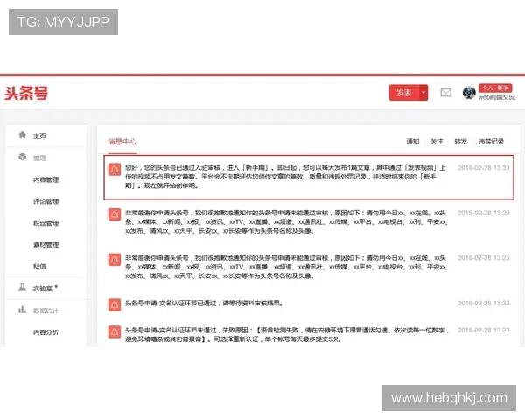The height and width of the screenshot is (420, 525).
Task: Click bell icon of the 13:29 notification
Action: point(115,214)
